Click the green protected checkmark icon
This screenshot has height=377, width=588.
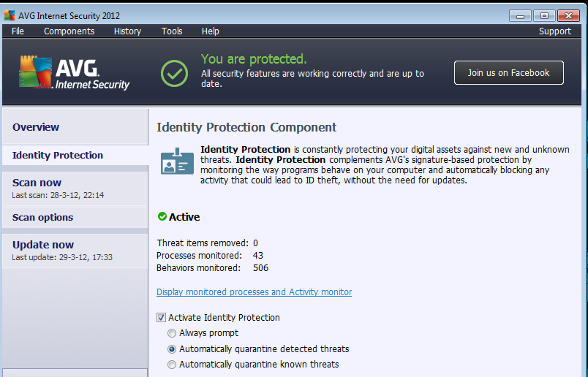[x=174, y=72]
